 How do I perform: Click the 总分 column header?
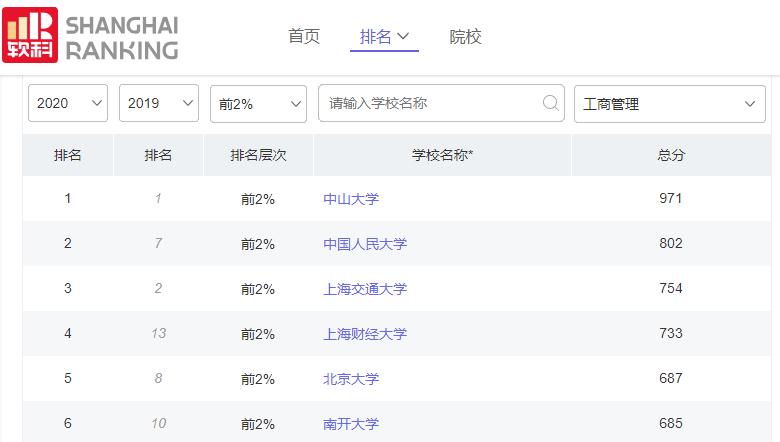coord(671,155)
